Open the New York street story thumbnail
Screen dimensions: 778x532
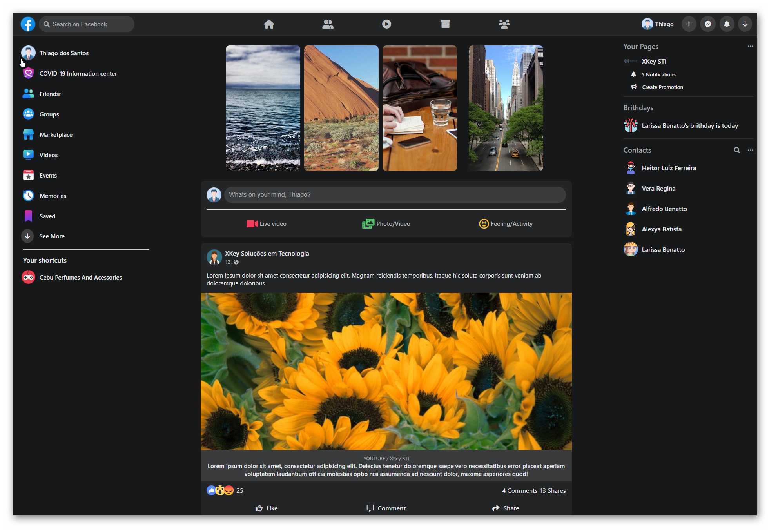point(506,108)
